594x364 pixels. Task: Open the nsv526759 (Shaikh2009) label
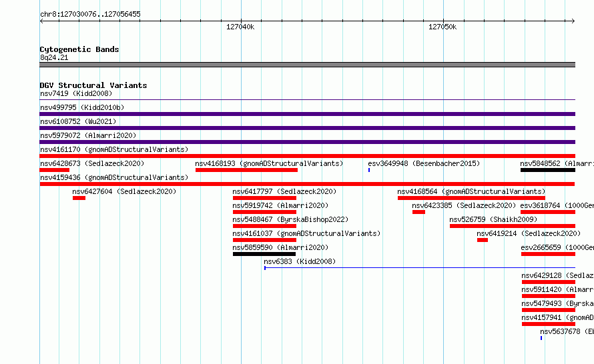point(493,219)
